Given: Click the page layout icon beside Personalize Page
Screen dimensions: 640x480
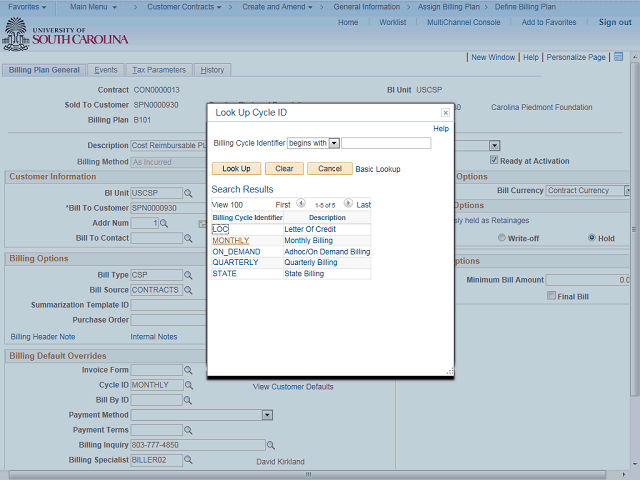Looking at the screenshot, I should [619, 57].
